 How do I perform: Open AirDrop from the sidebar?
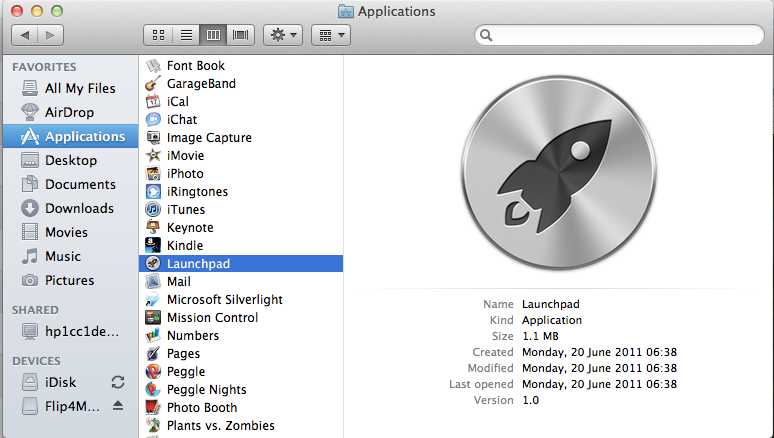(71, 112)
